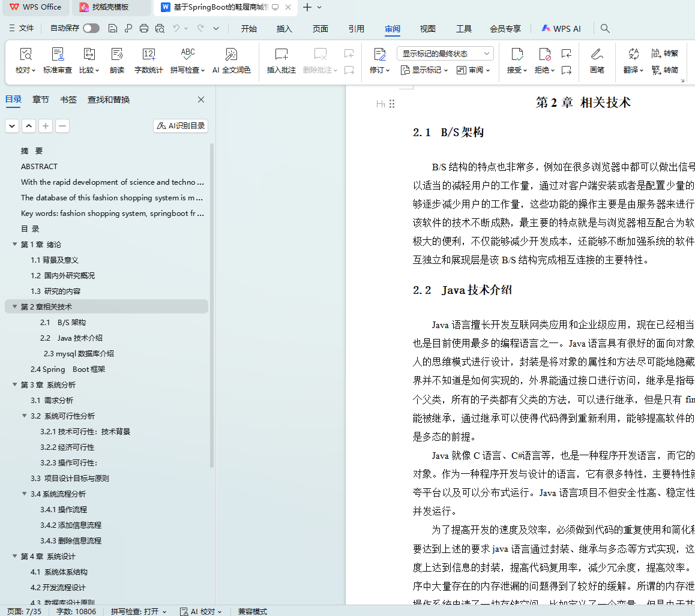The height and width of the screenshot is (616, 695).
Task: Open the 显示标记的最终状态 dropdown
Action: [x=445, y=53]
